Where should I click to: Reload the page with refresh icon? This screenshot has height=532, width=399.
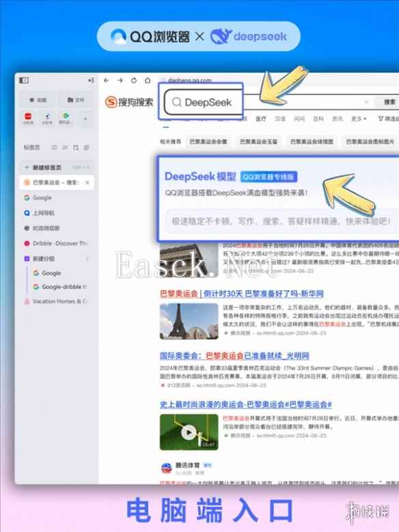(134, 81)
